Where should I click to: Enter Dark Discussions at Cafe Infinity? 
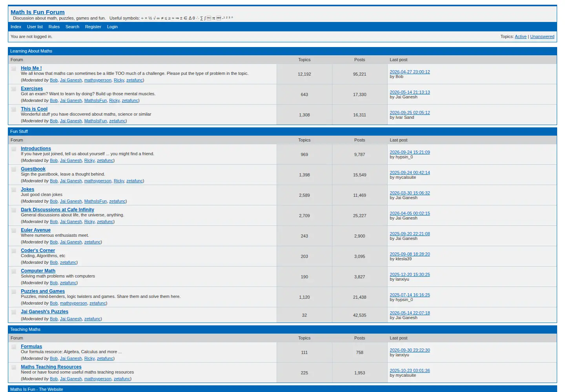57,210
